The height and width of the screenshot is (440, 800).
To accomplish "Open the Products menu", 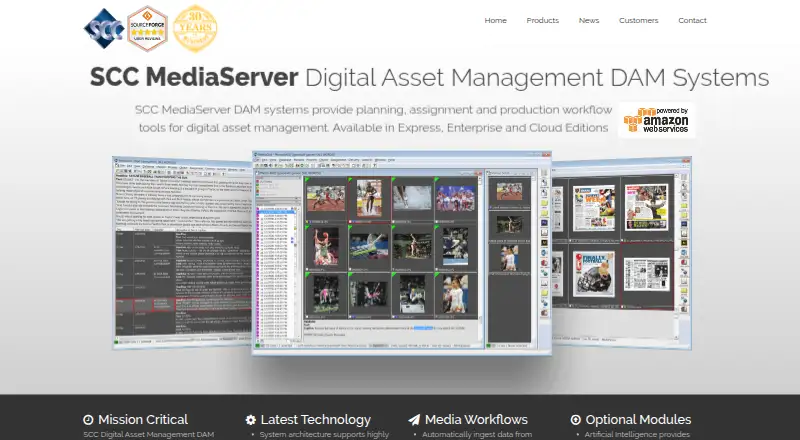I will [542, 20].
